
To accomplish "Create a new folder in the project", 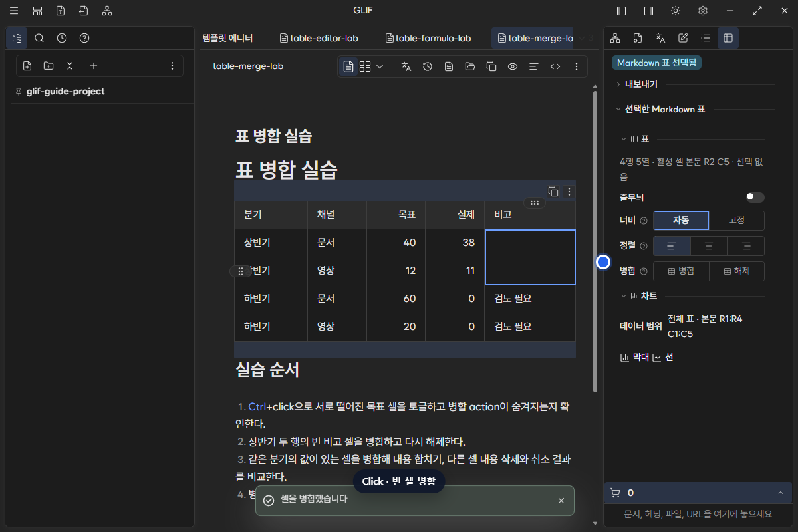I will coord(49,66).
